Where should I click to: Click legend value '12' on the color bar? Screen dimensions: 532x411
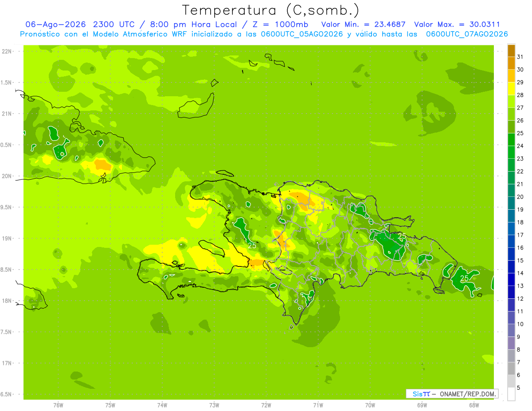(x=521, y=298)
